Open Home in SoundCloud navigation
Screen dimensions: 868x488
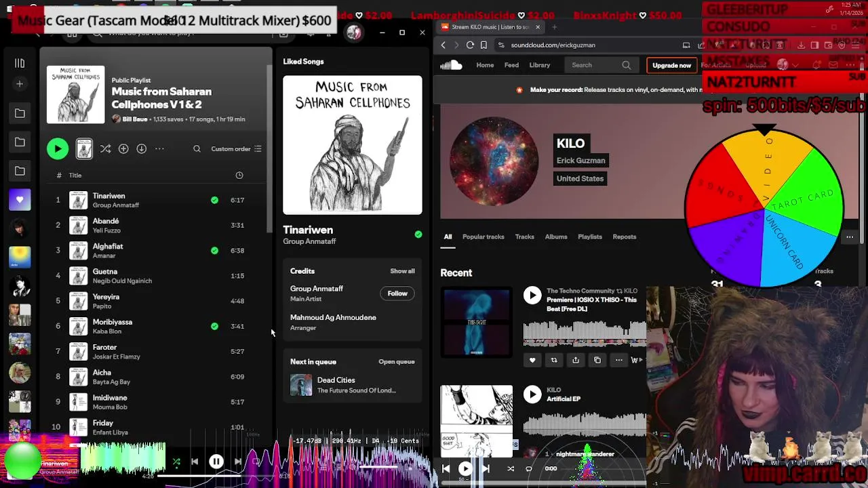click(485, 65)
